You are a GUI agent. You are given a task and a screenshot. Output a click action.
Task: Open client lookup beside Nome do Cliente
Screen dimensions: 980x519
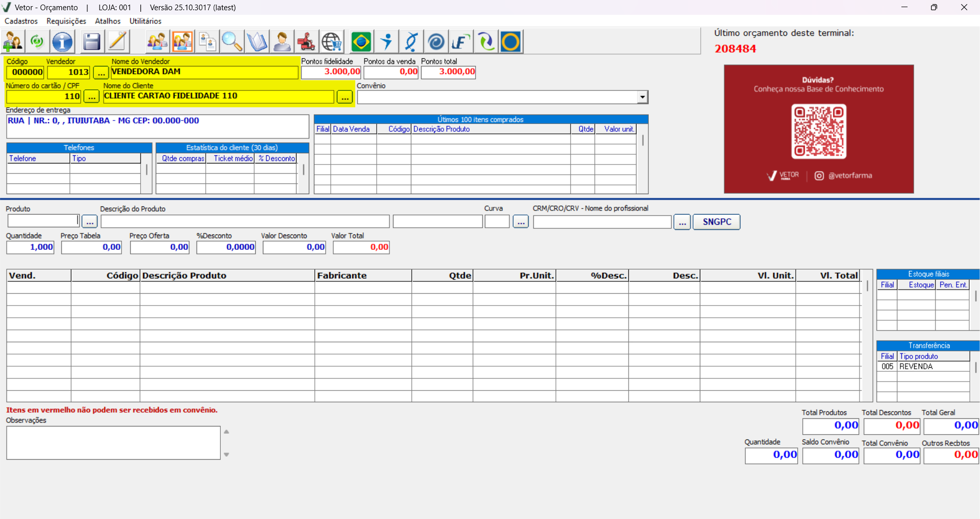[x=345, y=97]
